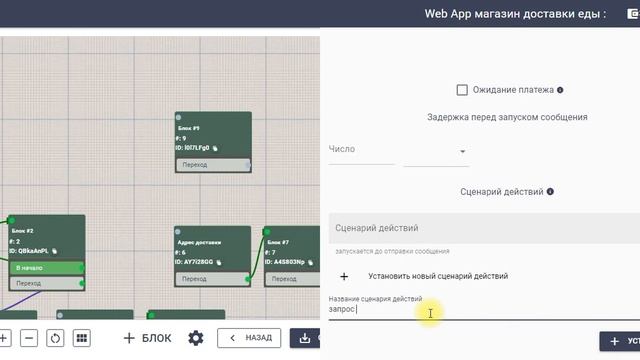Click input connector dot of block 9
Screen dimensions: 640x360
click(178, 118)
